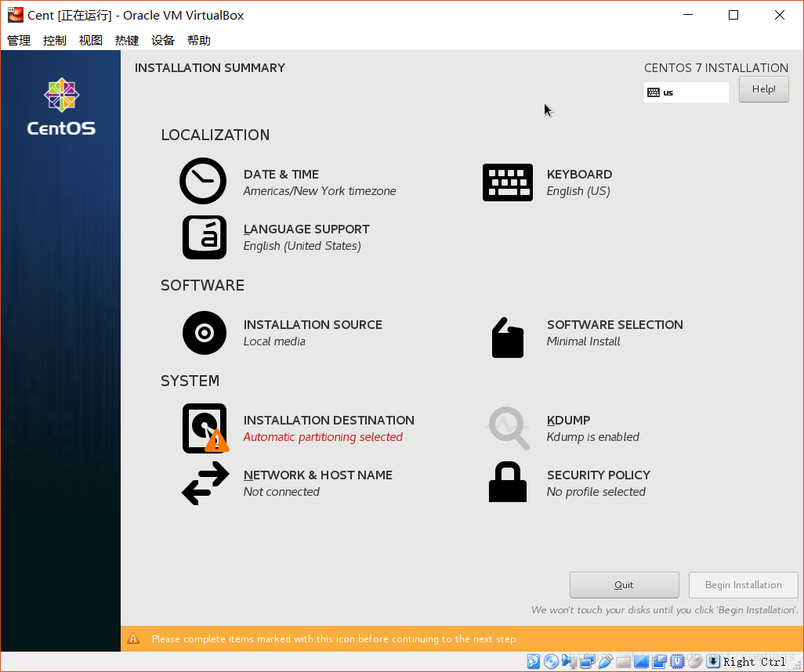Viewport: 804px width, 672px height.
Task: Click the video capture status icon
Action: (659, 661)
